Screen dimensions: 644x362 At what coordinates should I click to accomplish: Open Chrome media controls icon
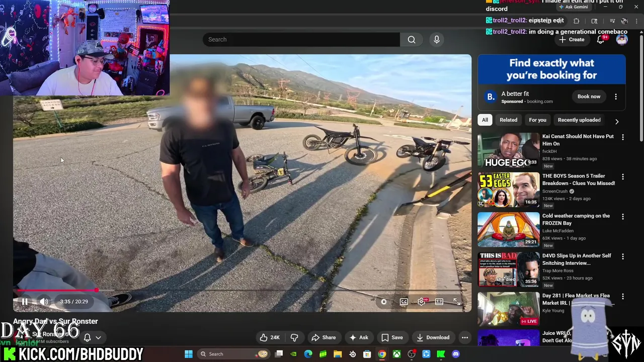pyautogui.click(x=612, y=21)
